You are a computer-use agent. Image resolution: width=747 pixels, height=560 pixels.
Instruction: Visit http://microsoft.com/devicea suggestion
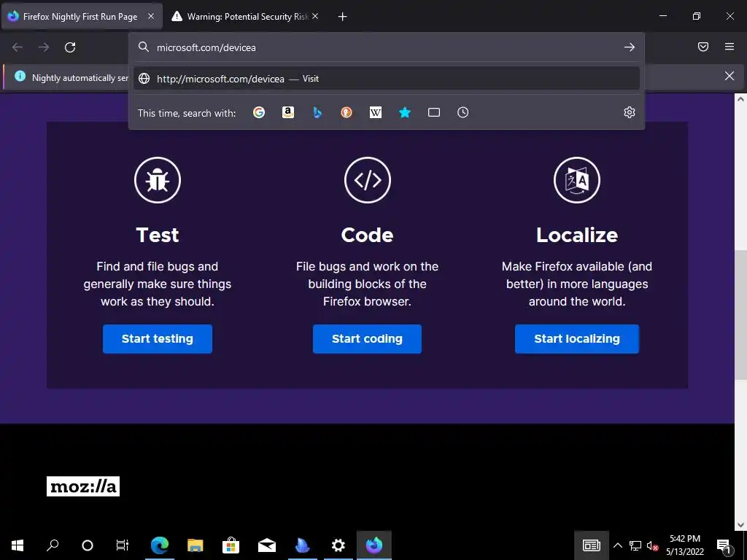pyautogui.click(x=387, y=79)
